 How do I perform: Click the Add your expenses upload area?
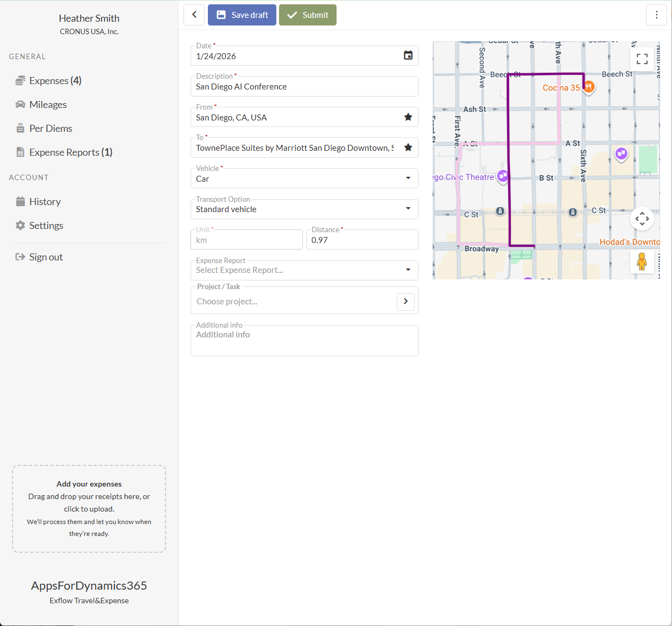click(x=89, y=509)
